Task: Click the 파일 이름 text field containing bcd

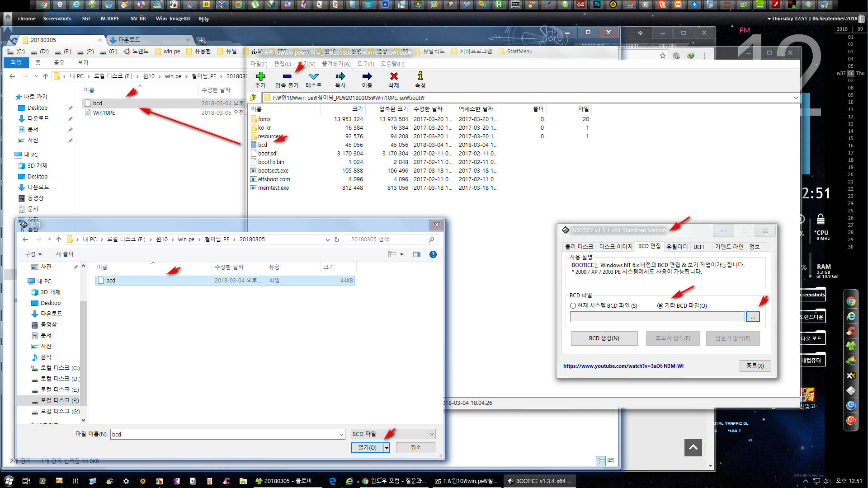Action: (225, 435)
